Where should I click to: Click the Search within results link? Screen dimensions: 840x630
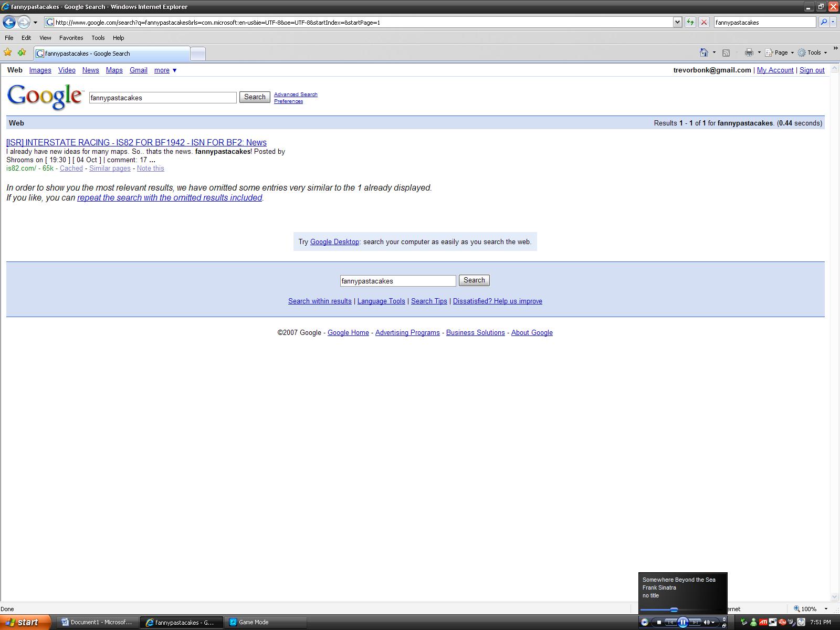point(320,301)
